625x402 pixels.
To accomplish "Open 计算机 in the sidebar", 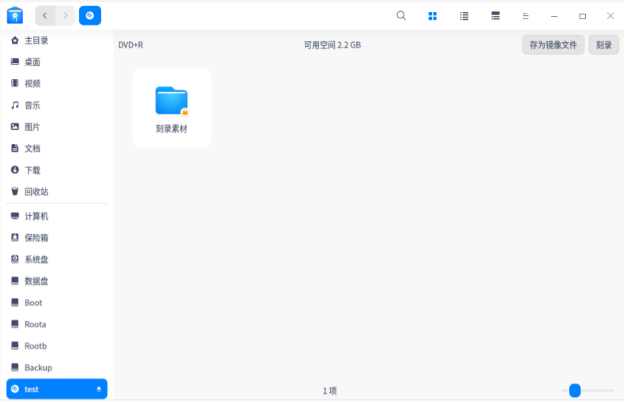I will point(57,216).
